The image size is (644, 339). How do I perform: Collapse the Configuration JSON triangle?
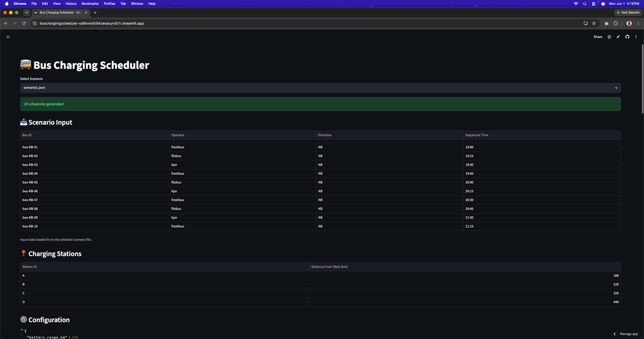[22, 330]
